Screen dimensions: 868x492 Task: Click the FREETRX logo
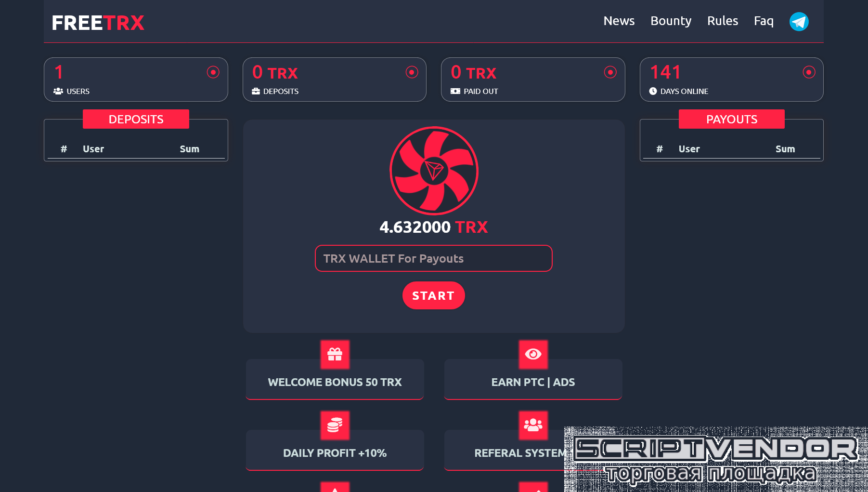[98, 23]
